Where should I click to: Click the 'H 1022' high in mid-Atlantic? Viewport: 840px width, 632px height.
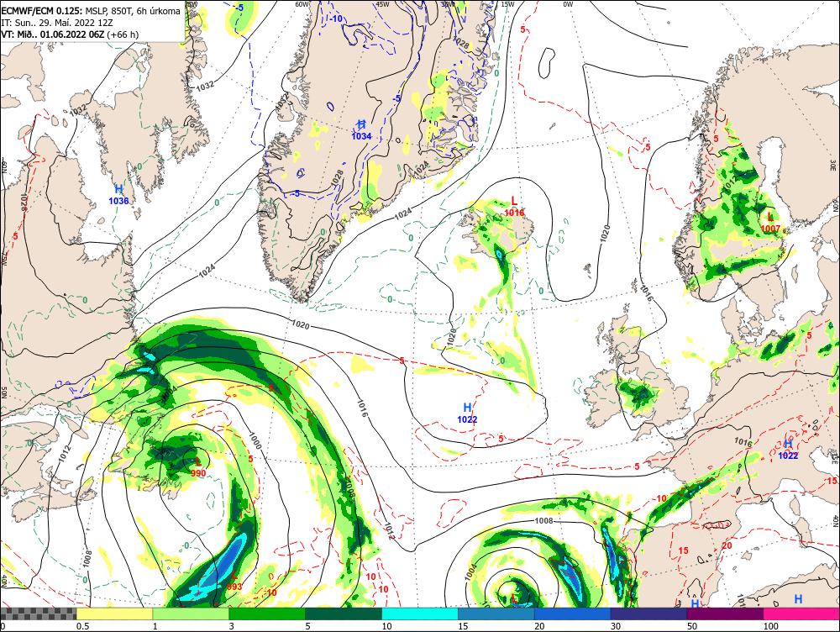tap(467, 413)
